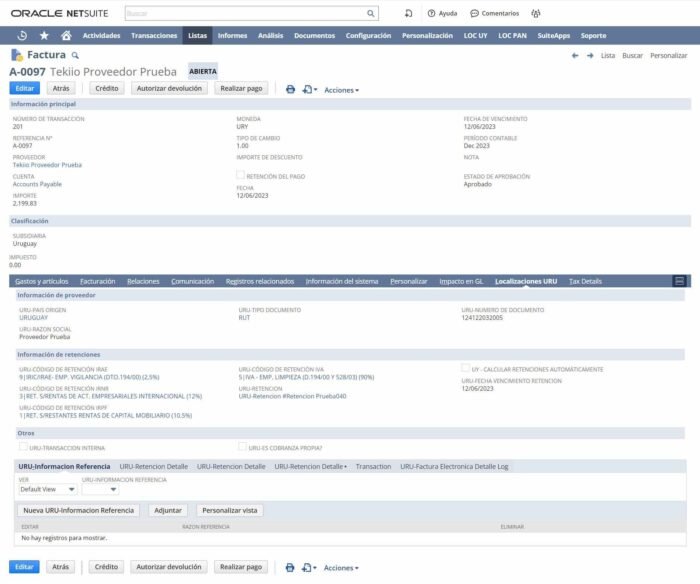
Task: Expand the bottom Acciones menu
Action: pos(341,568)
